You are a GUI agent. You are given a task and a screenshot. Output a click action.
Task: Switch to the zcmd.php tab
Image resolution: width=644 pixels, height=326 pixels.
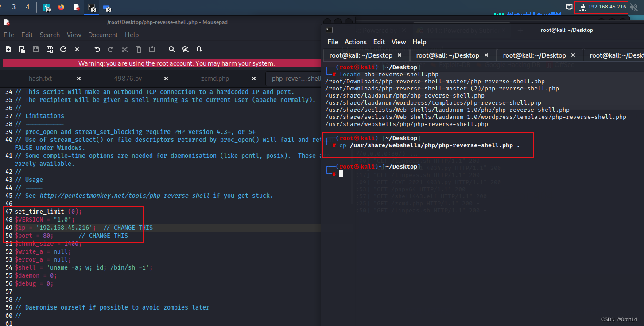pos(215,79)
